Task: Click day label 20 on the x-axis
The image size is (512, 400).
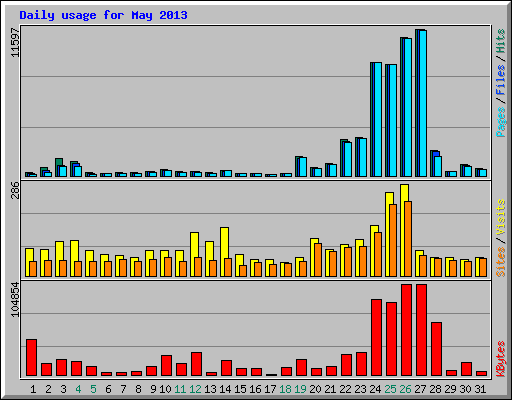Action: [315, 389]
